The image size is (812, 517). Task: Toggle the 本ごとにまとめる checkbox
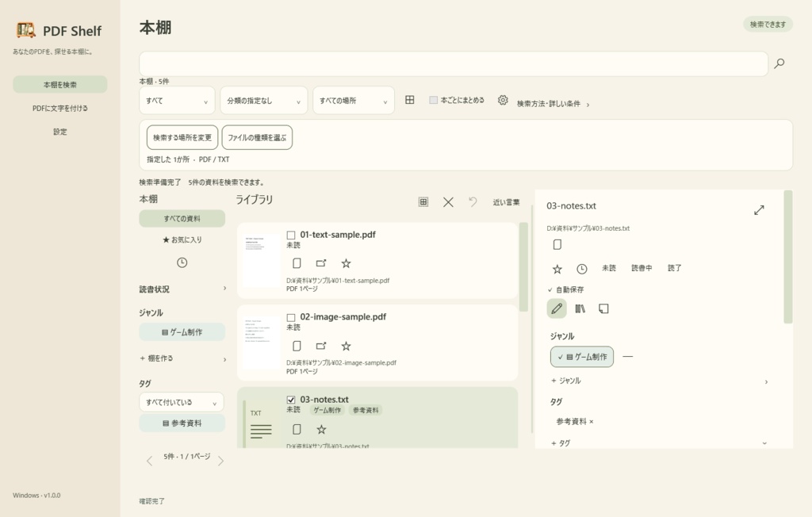(434, 100)
